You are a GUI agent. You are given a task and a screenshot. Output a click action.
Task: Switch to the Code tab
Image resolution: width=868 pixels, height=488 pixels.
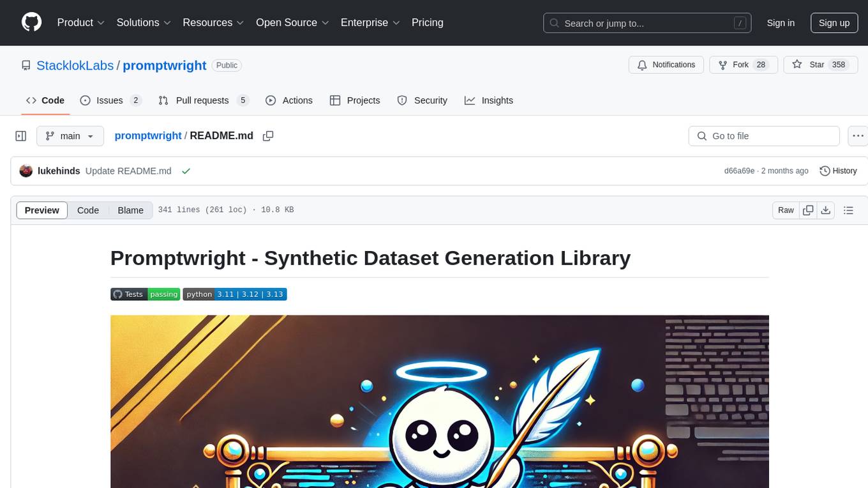(x=45, y=100)
